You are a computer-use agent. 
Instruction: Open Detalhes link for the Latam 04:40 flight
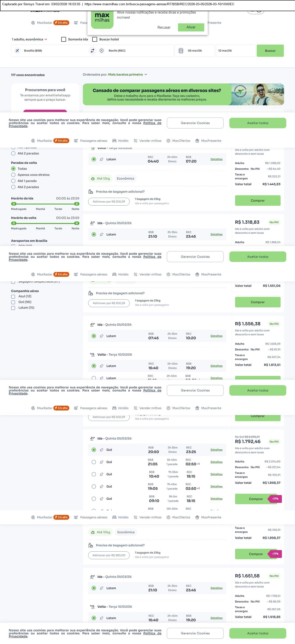pyautogui.click(x=216, y=159)
